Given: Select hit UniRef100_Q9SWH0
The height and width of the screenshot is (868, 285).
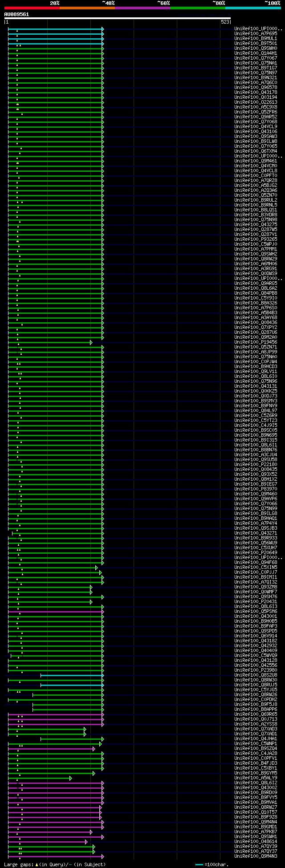Looking at the screenshot, I should [x=256, y=48].
